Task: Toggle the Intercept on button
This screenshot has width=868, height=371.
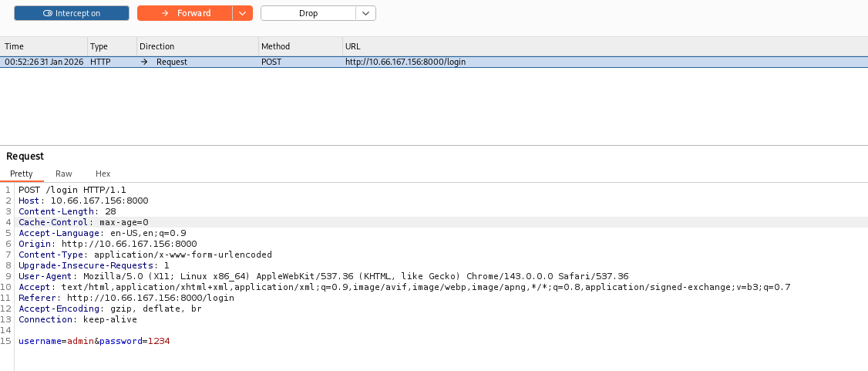Action: pos(72,13)
